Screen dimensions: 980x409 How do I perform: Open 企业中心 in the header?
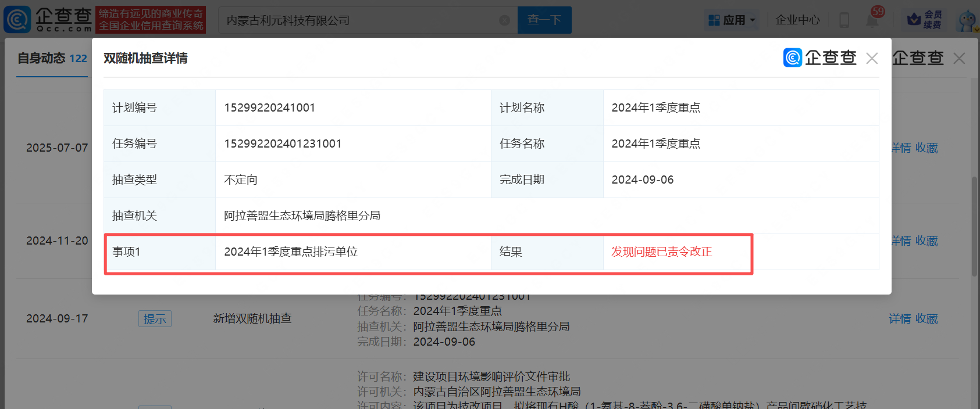[x=797, y=20]
